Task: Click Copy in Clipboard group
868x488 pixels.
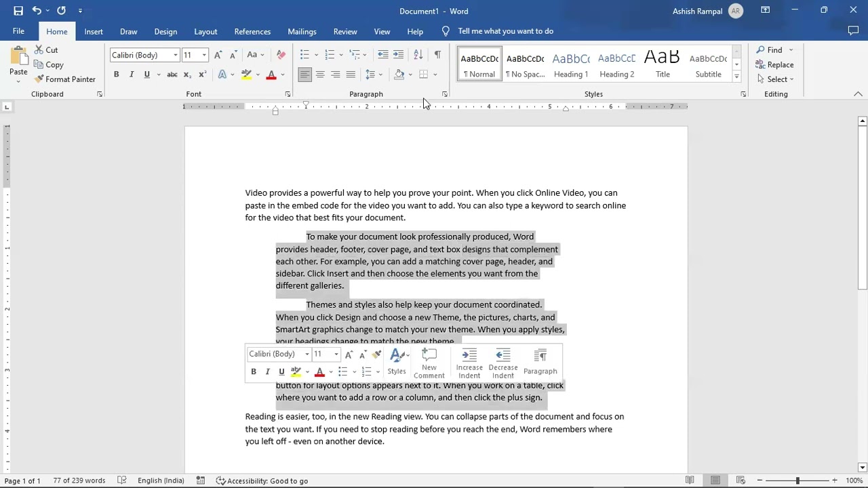Action: click(x=49, y=65)
